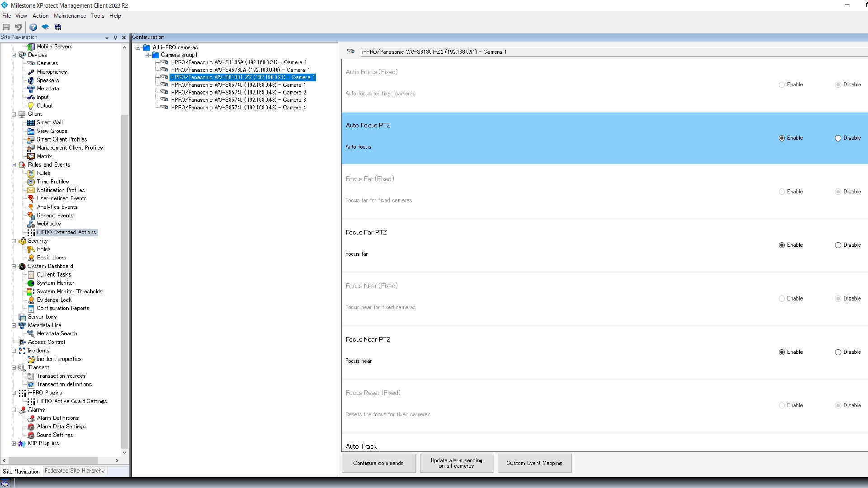Click the Time Profiles clock icon
Screen dimensions: 868x488
[x=31, y=182]
